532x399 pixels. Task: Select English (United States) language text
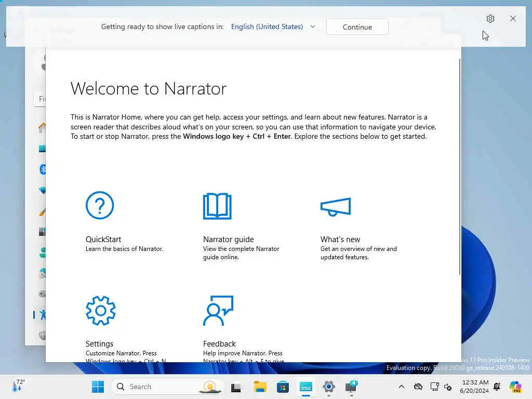pyautogui.click(x=267, y=26)
